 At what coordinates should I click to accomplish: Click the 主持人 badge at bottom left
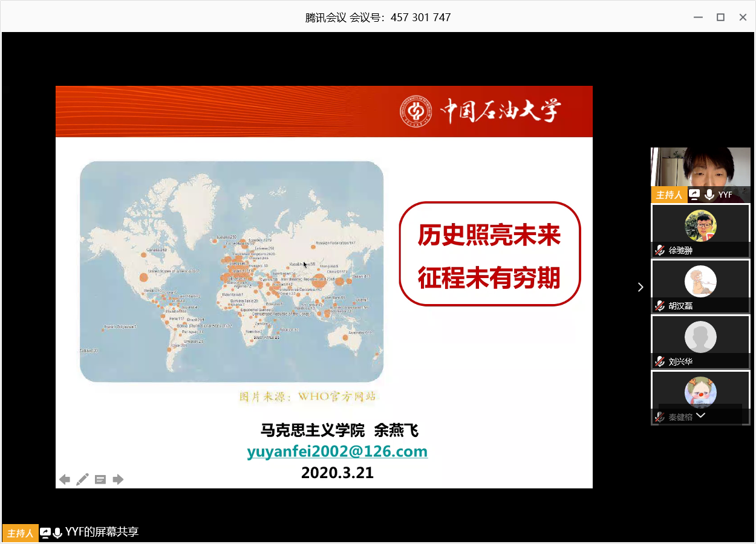click(20, 533)
